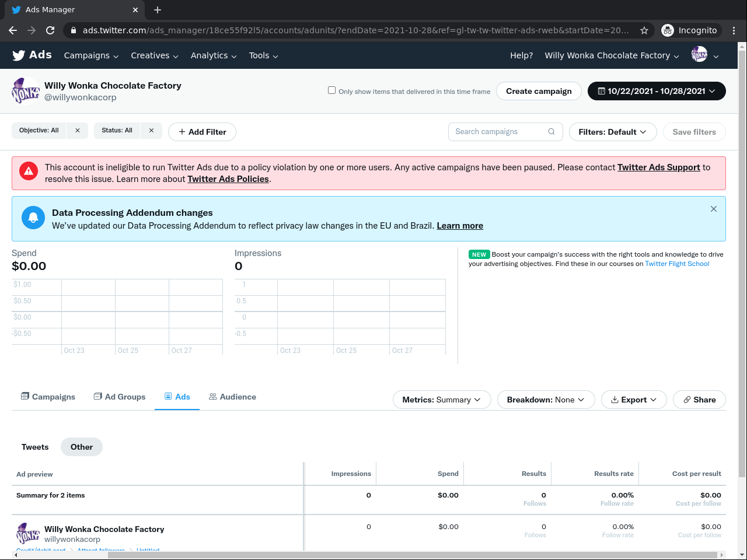The width and height of the screenshot is (747, 560).
Task: Remove the Status: All filter
Action: (x=151, y=131)
